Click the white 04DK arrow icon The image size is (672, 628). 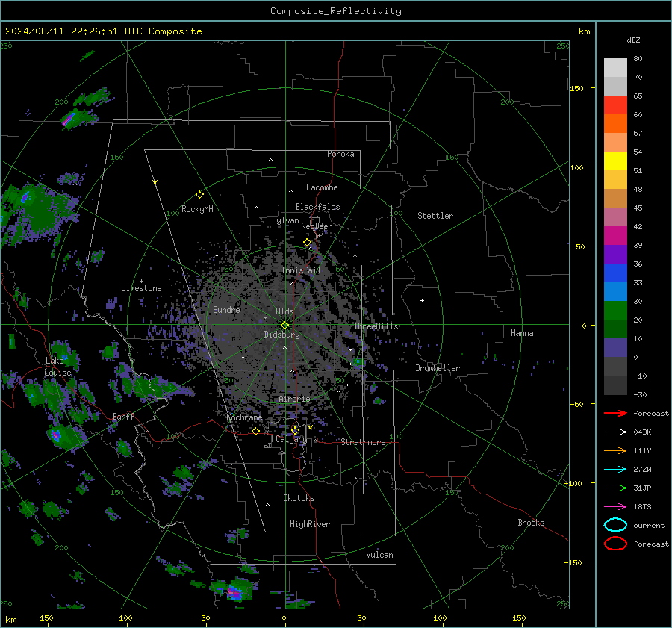pos(615,432)
